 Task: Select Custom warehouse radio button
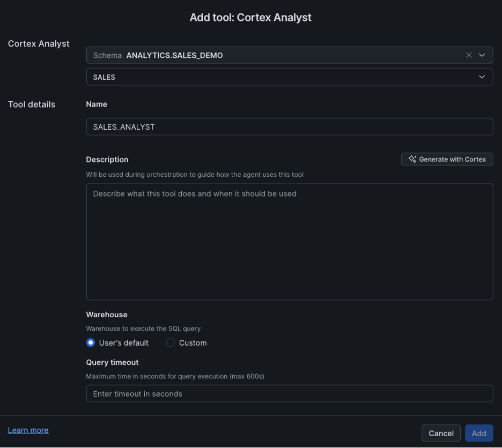click(171, 343)
